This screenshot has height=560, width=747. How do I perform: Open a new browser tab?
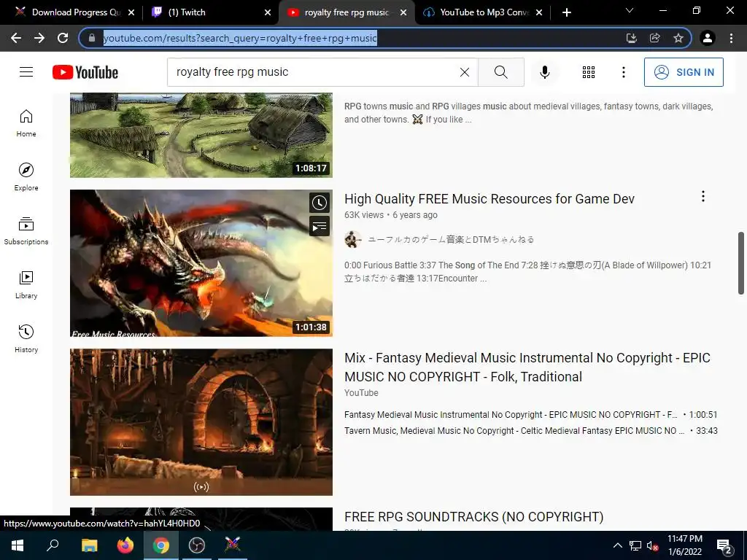(x=566, y=12)
